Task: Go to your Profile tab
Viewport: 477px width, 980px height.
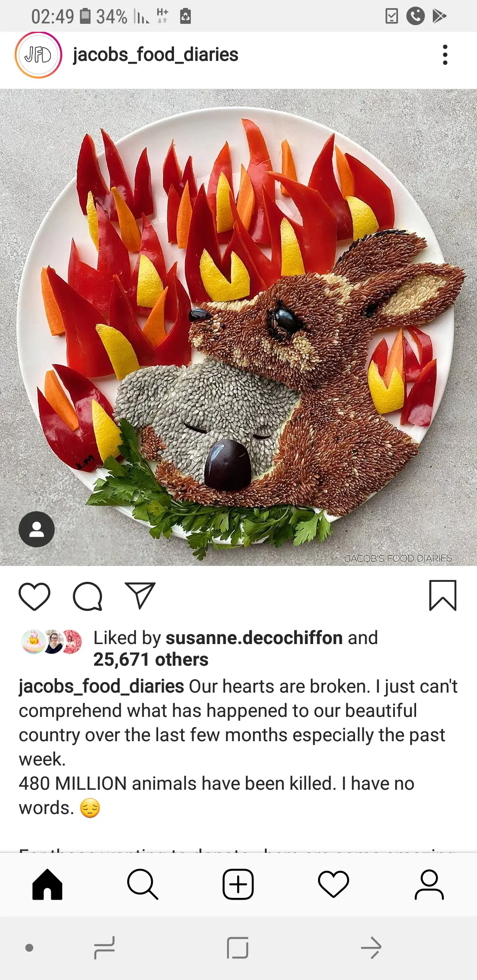Action: pos(429,884)
